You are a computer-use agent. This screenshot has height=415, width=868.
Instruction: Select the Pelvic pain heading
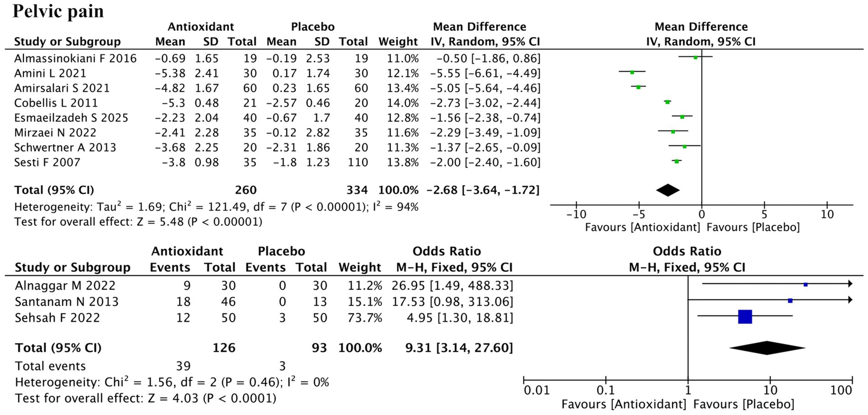[58, 11]
